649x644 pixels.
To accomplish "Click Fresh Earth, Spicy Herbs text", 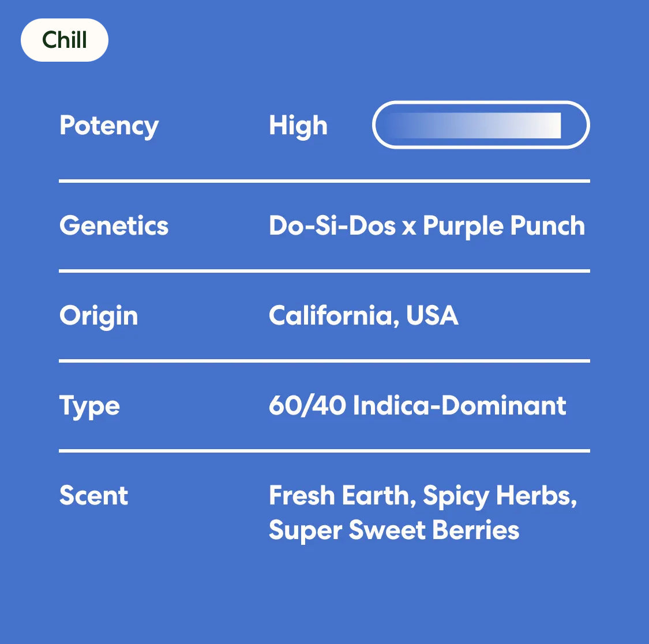I will [423, 496].
